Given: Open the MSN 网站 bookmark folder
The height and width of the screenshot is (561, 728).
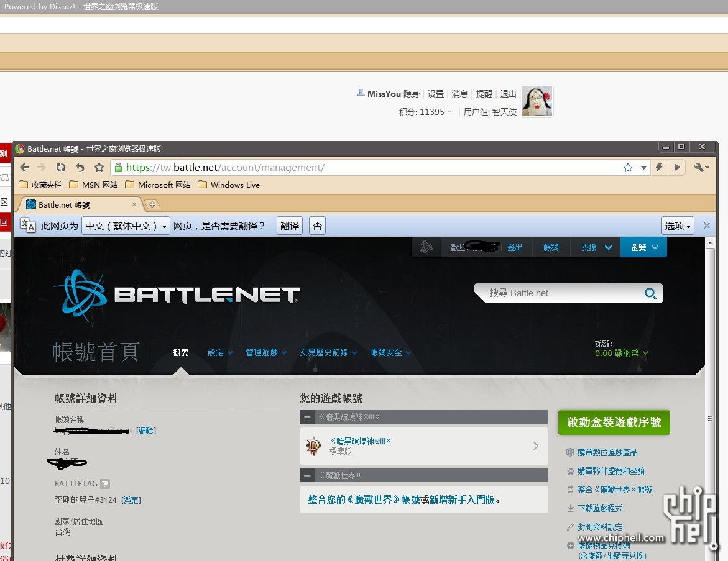Looking at the screenshot, I should coord(93,185).
